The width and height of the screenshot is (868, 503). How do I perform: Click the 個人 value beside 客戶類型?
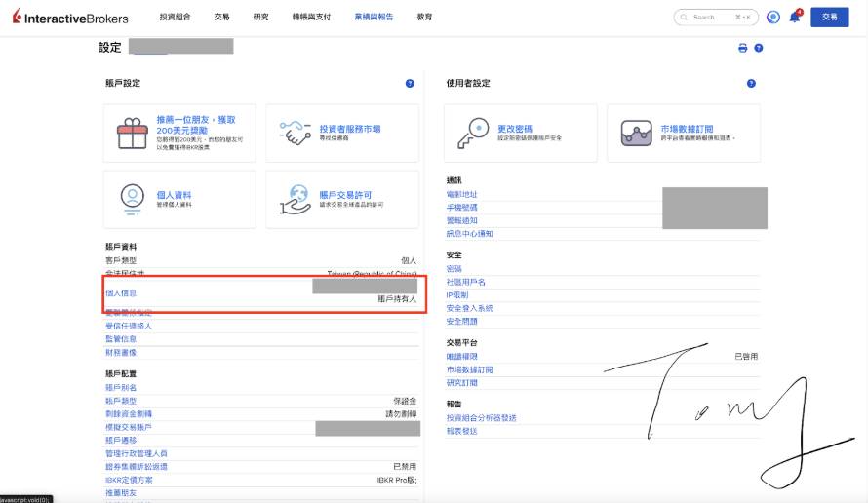409,260
